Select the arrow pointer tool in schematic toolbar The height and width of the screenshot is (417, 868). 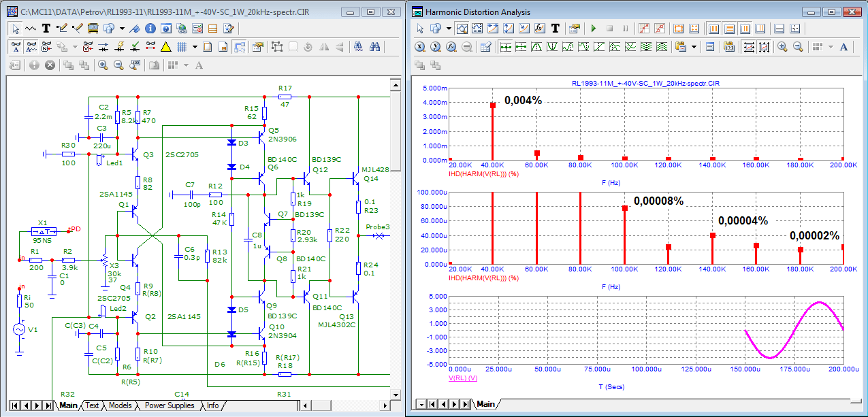[16, 29]
